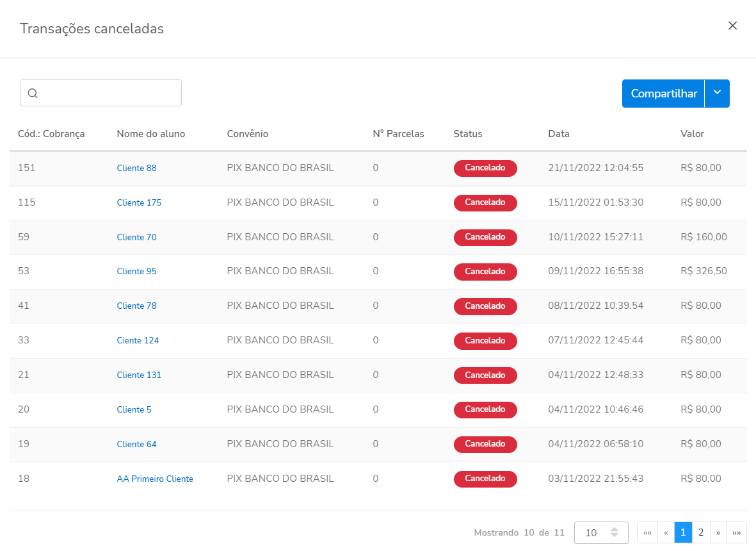Screen dimensions: 756x551
Task: Select page 1 in pagination
Action: pyautogui.click(x=683, y=533)
